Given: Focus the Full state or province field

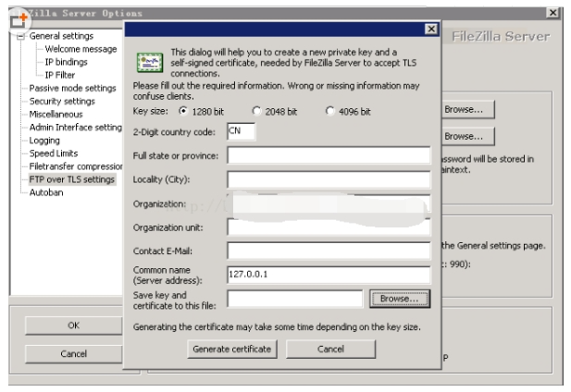Looking at the screenshot, I should [x=329, y=155].
